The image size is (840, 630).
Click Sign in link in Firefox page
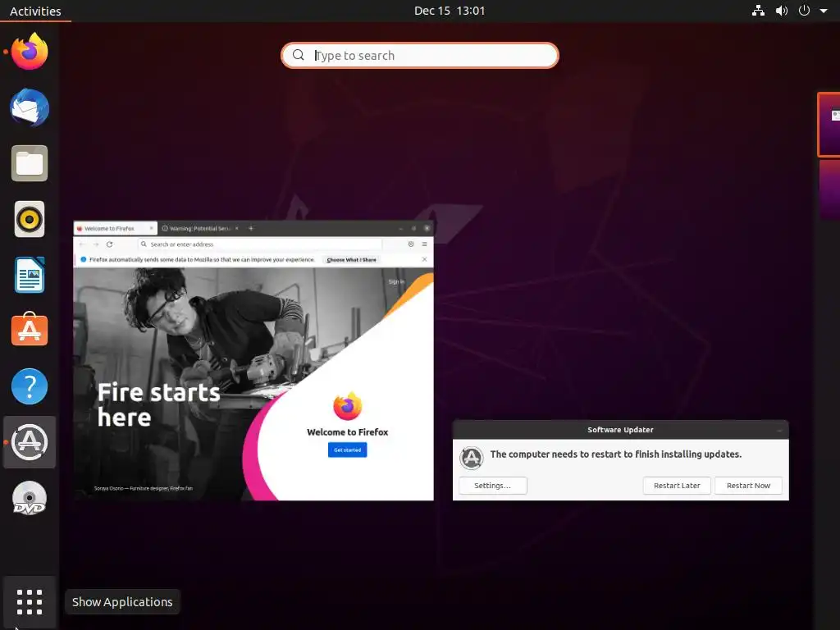(x=396, y=282)
